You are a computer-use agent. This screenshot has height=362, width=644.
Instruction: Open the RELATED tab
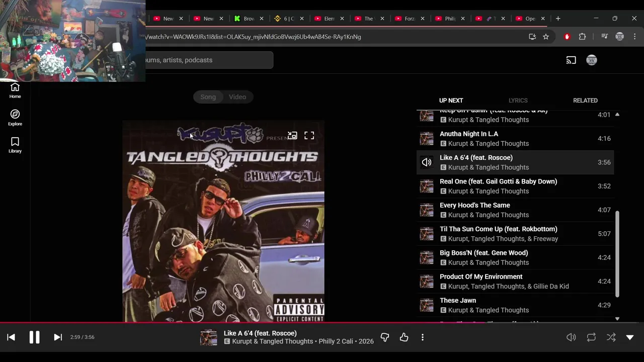pos(585,101)
